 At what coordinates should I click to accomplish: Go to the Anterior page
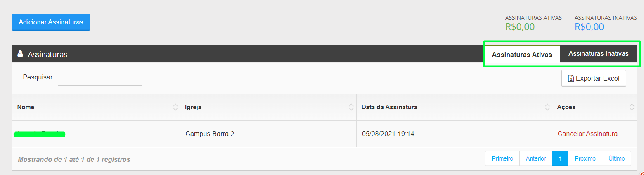(536, 158)
